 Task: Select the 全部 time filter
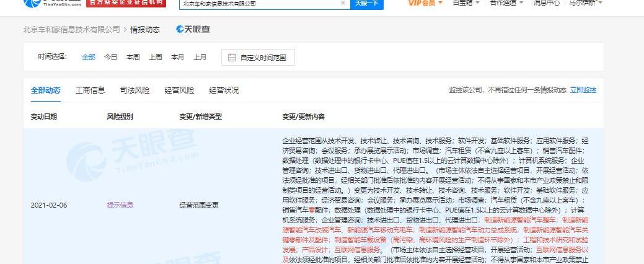click(89, 57)
